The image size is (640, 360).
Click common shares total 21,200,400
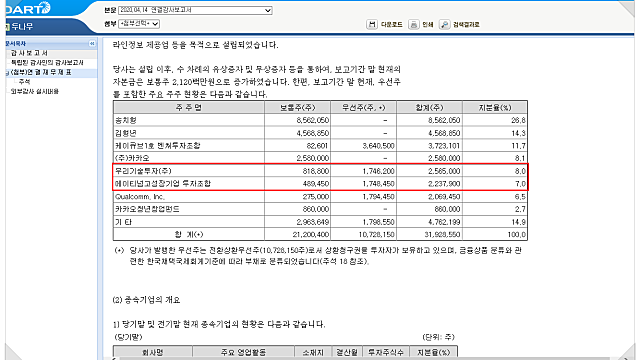(311, 234)
